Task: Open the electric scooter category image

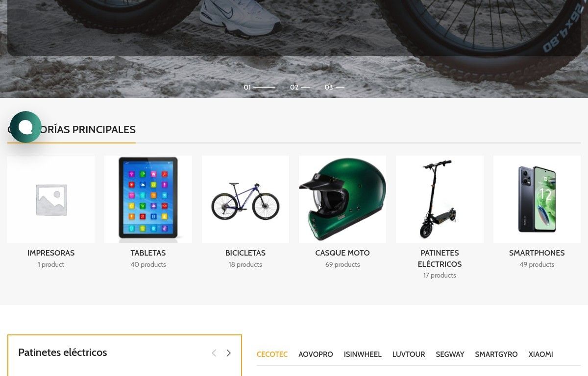Action: click(x=440, y=199)
